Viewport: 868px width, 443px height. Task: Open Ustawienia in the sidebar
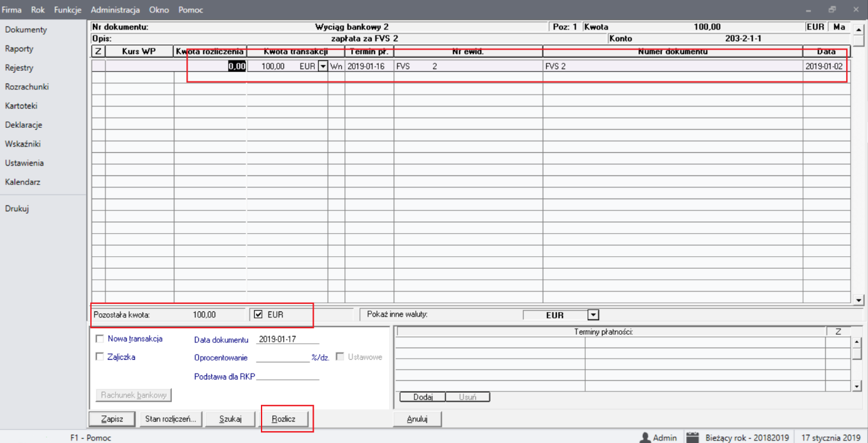(x=24, y=163)
